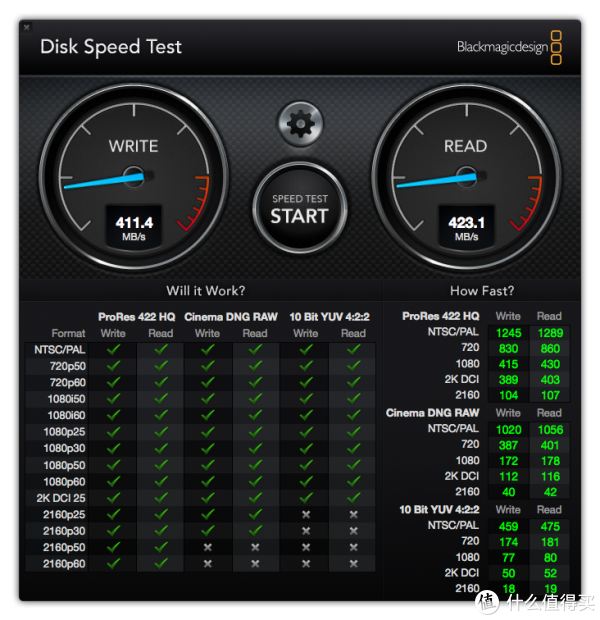
Task: Click 10 Bit YUV 4:2:2 720 write value 174
Action: (x=509, y=542)
